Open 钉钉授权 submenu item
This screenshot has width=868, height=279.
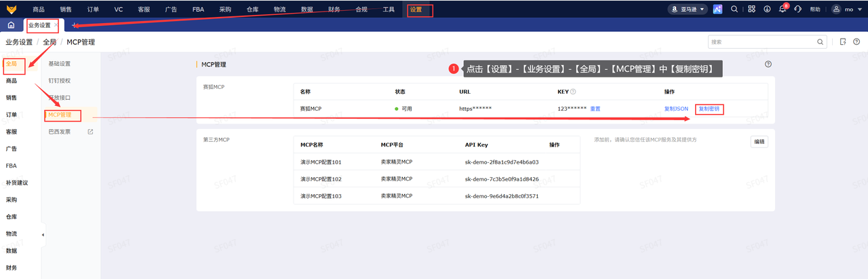pos(60,81)
